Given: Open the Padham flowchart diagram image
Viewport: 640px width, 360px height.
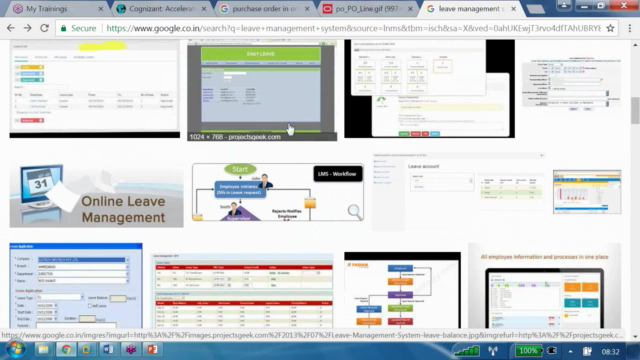Looking at the screenshot, I should coord(402,290).
